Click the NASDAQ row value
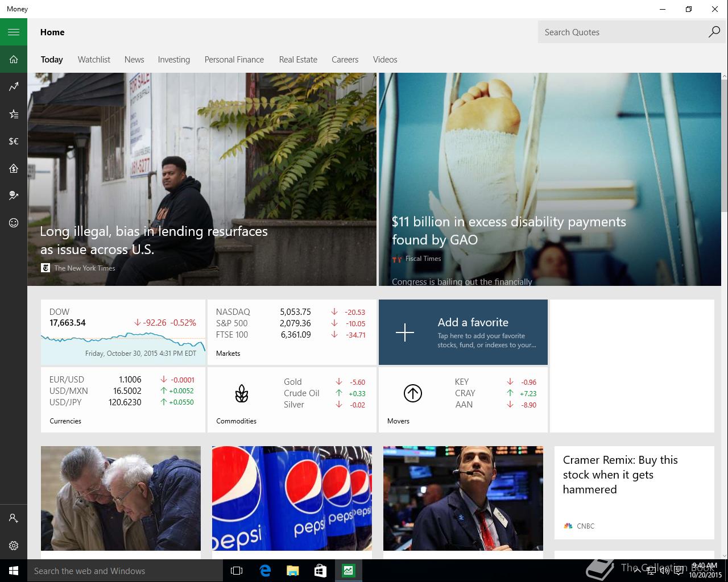The width and height of the screenshot is (728, 582). click(295, 312)
